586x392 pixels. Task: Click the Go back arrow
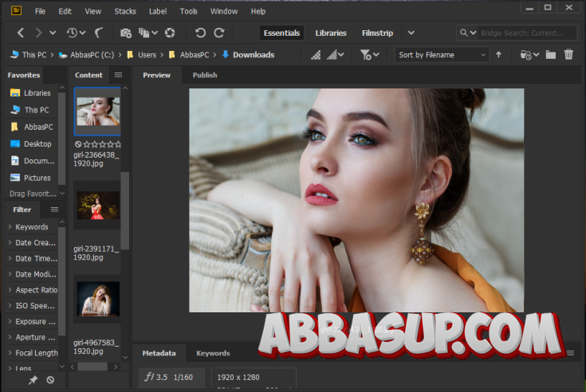(x=21, y=33)
